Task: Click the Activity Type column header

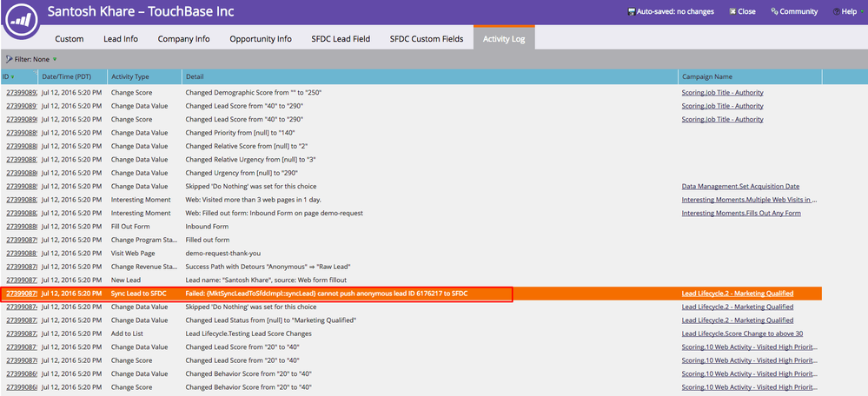Action: (x=130, y=77)
